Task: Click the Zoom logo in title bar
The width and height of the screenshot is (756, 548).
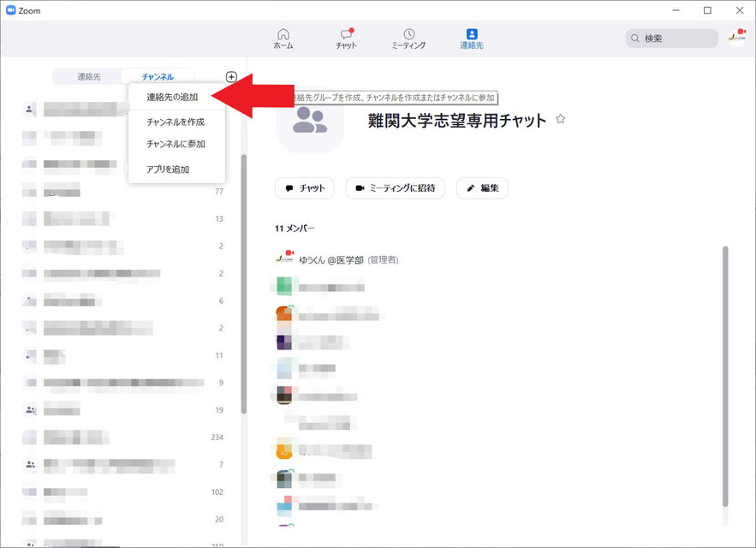Action: 10,10
